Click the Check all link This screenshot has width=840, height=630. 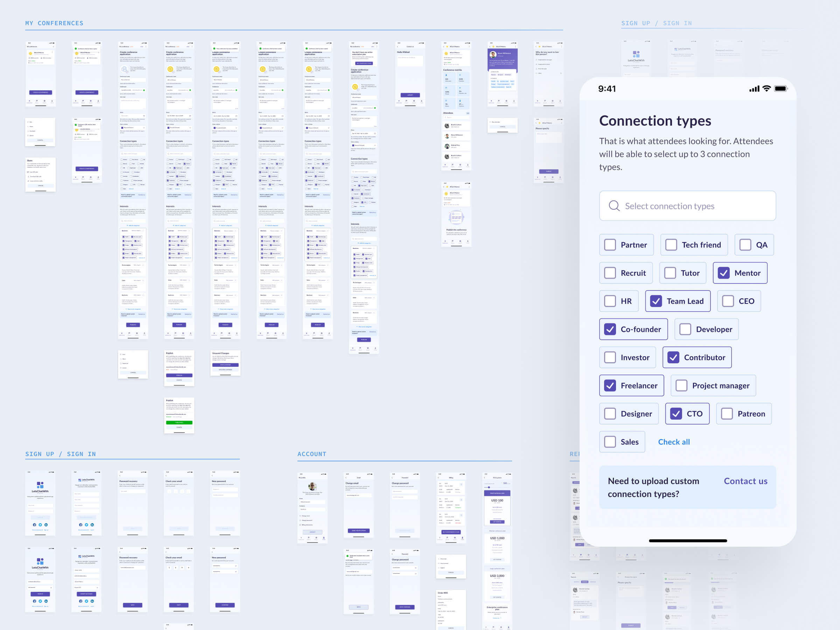[x=674, y=442]
